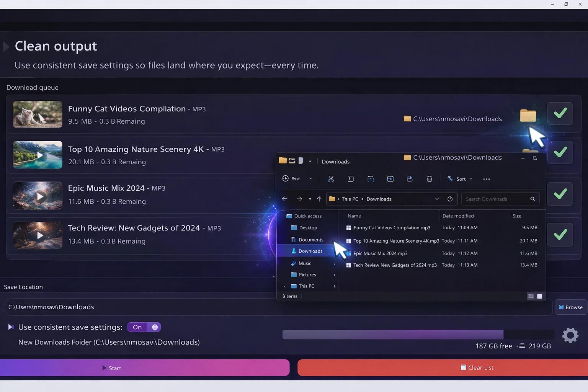Toggle checkmark for Epic Music Mix 2024
The image size is (588, 392).
pyautogui.click(x=560, y=194)
